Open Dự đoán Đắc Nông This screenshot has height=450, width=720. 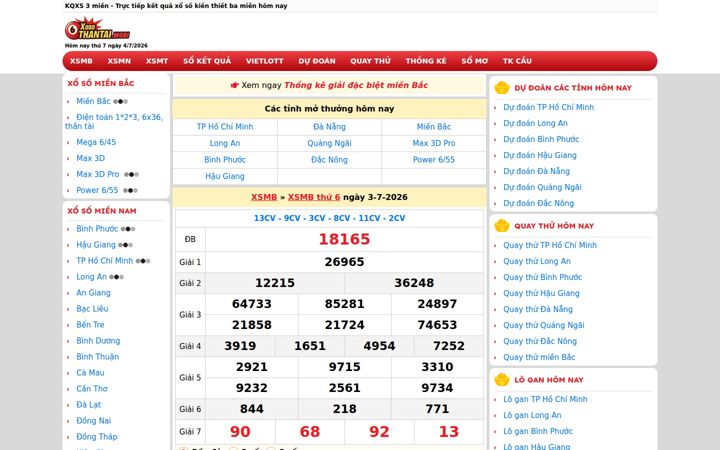tap(539, 203)
